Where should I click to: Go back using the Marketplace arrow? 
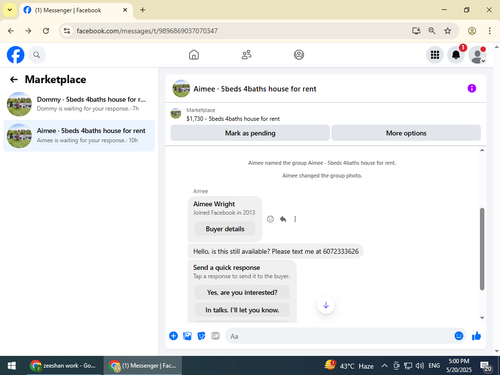[x=14, y=79]
